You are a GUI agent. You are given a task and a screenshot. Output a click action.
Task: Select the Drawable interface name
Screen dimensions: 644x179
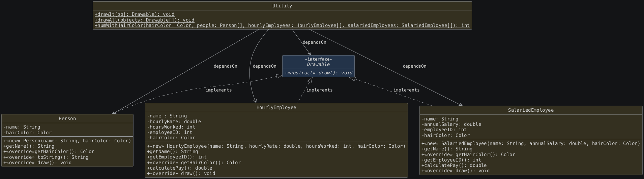point(318,65)
